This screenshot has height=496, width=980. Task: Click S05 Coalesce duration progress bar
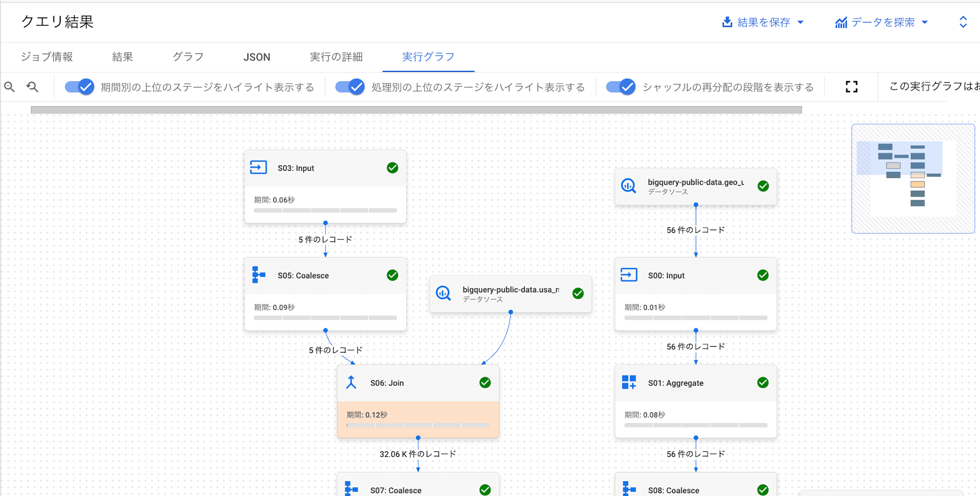(x=325, y=318)
